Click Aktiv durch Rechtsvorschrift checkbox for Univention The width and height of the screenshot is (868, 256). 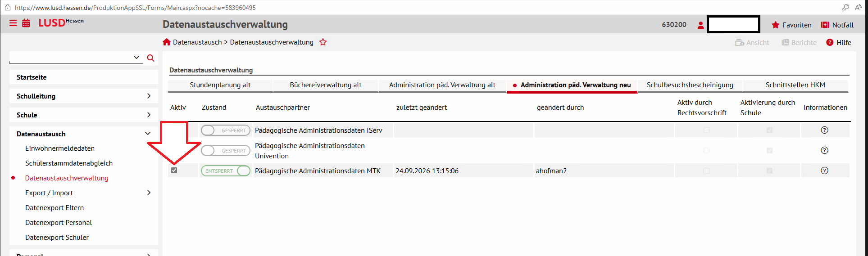point(706,151)
